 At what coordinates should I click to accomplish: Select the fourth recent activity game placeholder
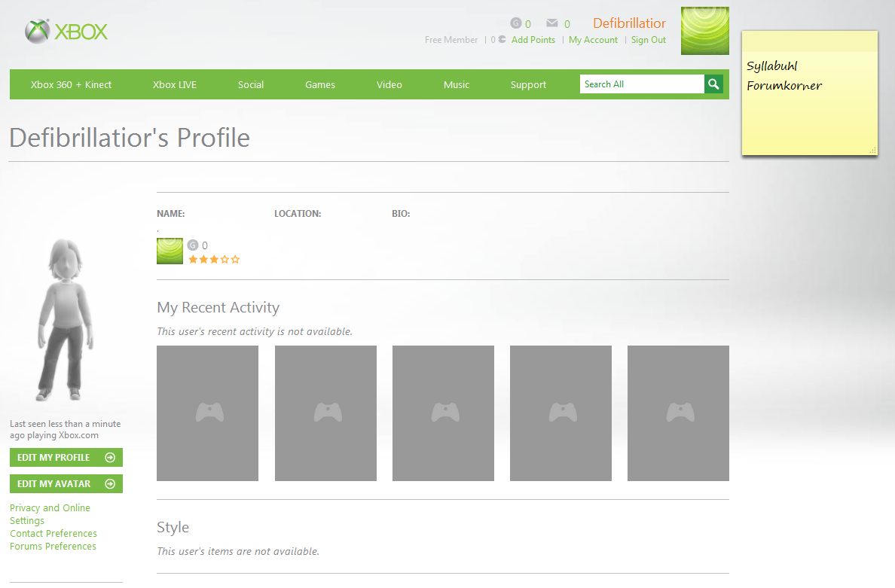point(561,413)
